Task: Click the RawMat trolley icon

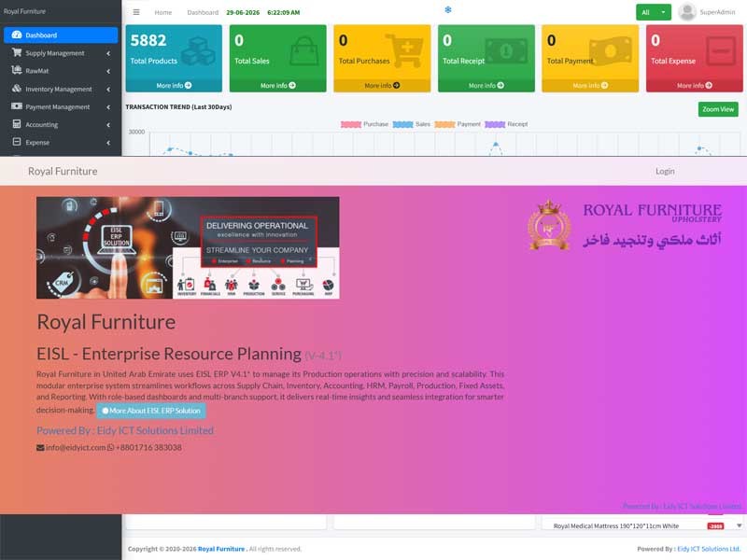Action: [x=17, y=71]
